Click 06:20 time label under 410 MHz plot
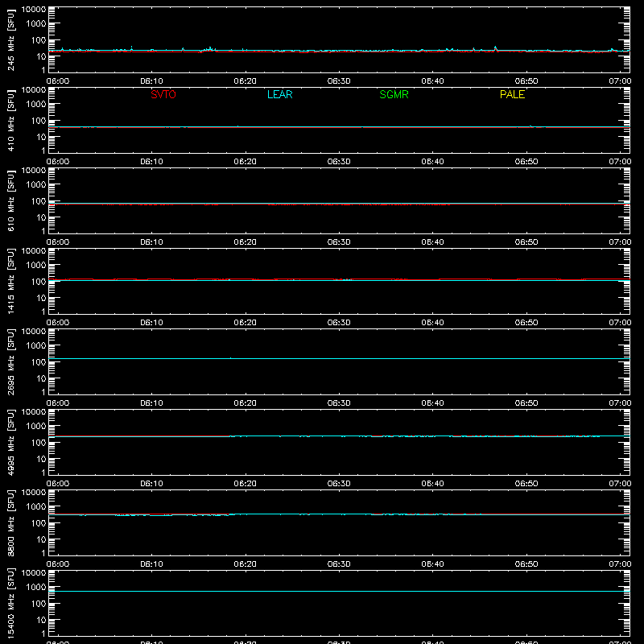This screenshot has width=644, height=644. 246,162
